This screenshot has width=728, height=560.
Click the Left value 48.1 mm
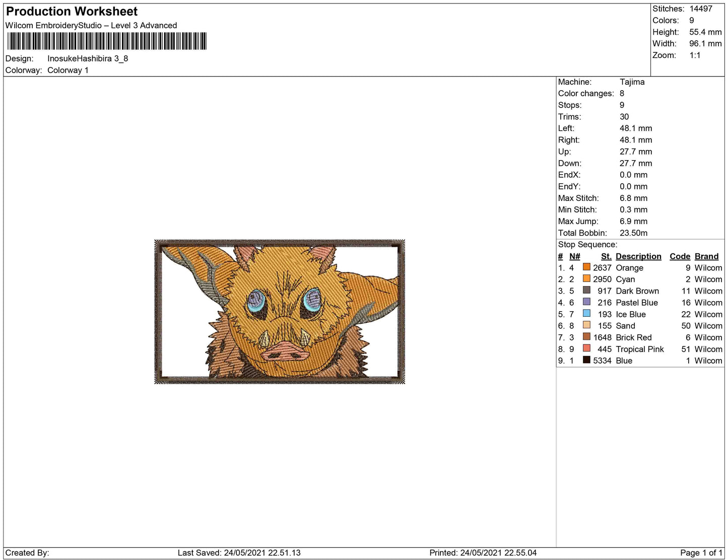coord(636,128)
